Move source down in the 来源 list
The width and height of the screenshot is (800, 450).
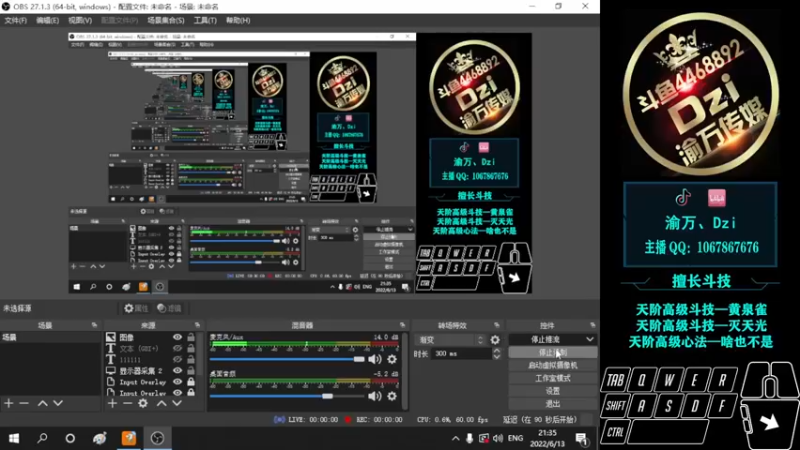(x=177, y=404)
